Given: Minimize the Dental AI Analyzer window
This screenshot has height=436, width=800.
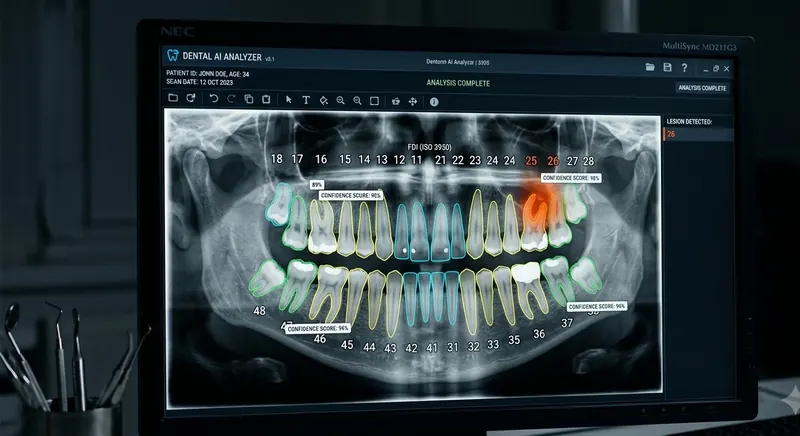Looking at the screenshot, I should 705,69.
